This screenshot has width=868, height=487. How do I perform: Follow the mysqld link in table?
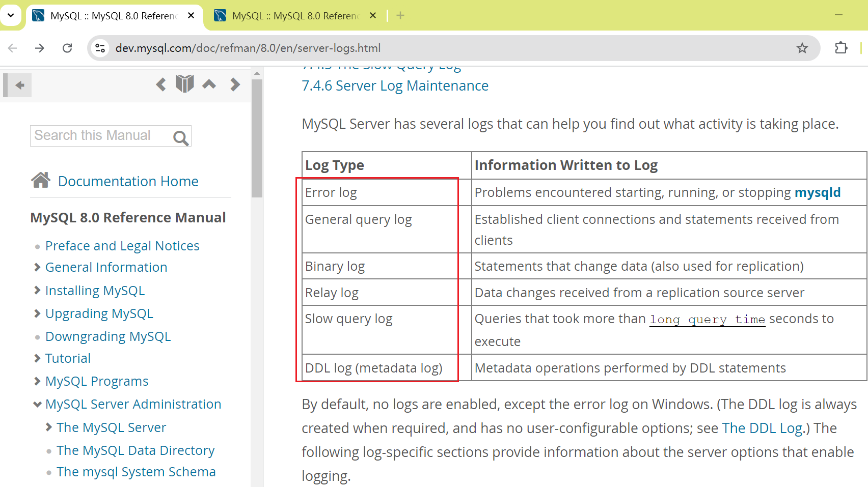click(x=818, y=192)
